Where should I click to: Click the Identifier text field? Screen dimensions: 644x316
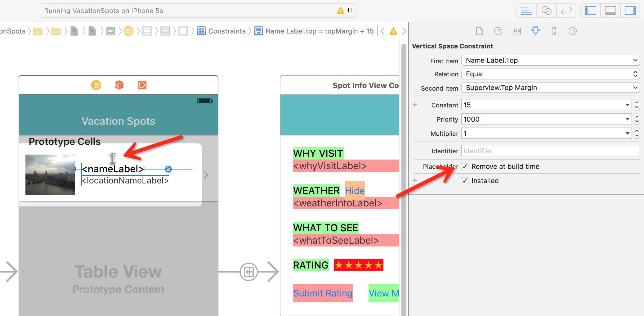tap(550, 151)
